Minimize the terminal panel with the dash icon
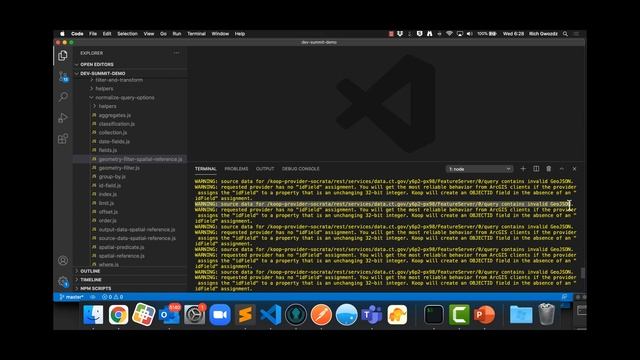The width and height of the screenshot is (640, 360). tap(562, 169)
